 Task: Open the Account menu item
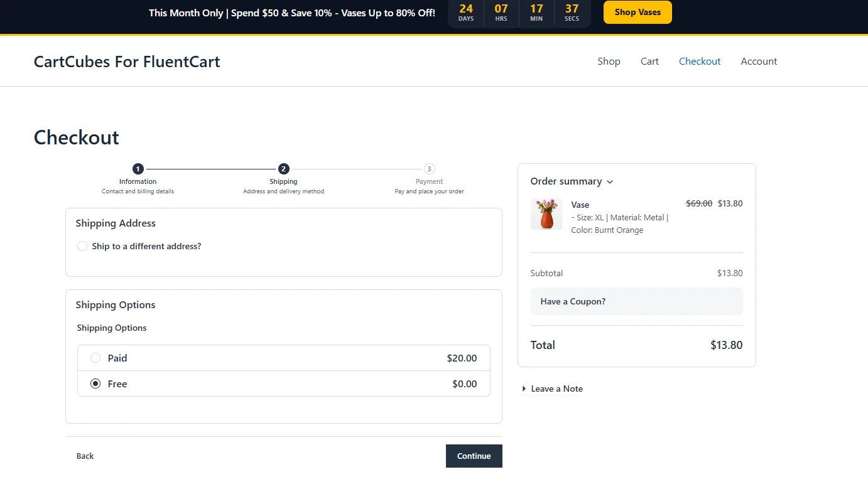click(759, 61)
